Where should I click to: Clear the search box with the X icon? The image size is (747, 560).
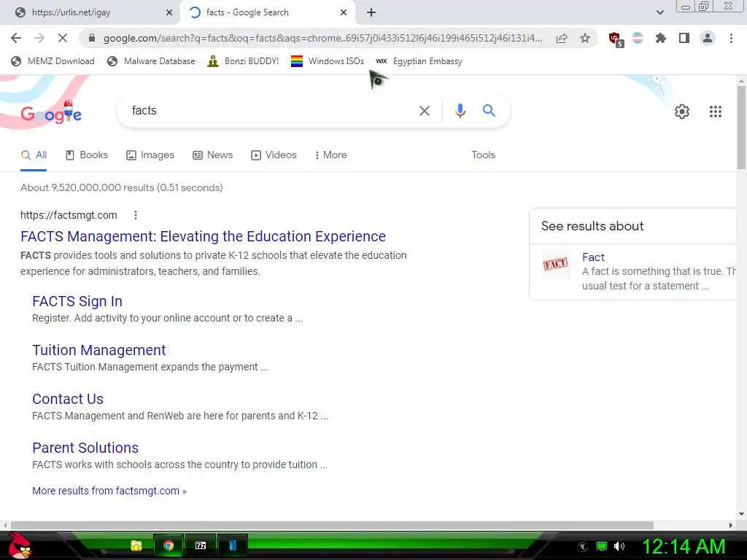(424, 111)
